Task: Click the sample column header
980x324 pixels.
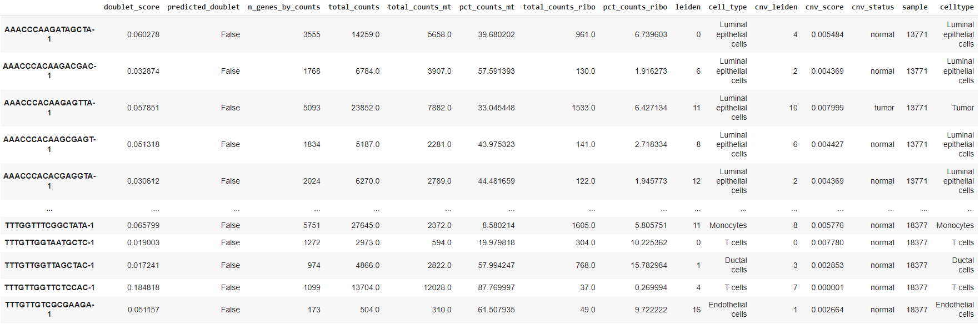Action: tap(914, 7)
